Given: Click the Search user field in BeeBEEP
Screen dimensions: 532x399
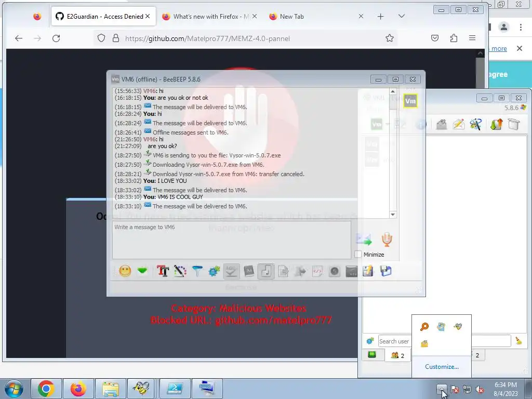Looking at the screenshot, I should coord(445,341).
